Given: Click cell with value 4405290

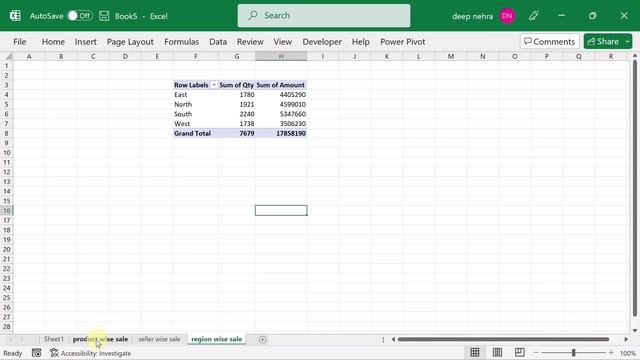Looking at the screenshot, I should coord(281,95).
